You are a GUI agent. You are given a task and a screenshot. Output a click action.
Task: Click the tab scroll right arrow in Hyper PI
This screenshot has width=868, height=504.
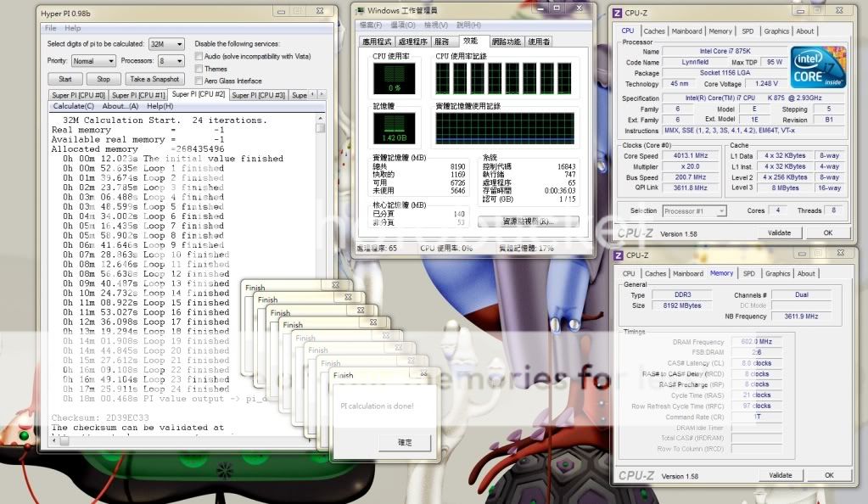click(321, 95)
